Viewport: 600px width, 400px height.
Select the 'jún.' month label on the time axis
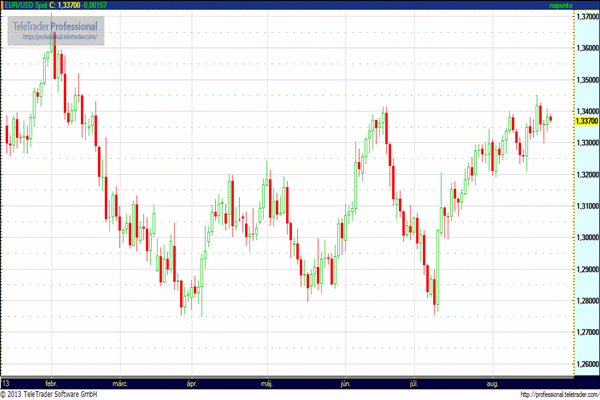pyautogui.click(x=345, y=383)
